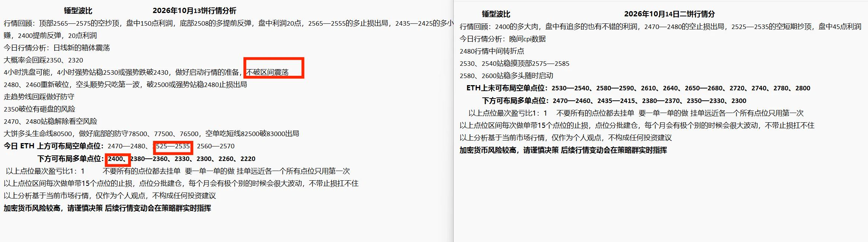The height and width of the screenshot is (242, 868).
Task: Click the line '2480行情中间转折点'
Action: coord(492,51)
